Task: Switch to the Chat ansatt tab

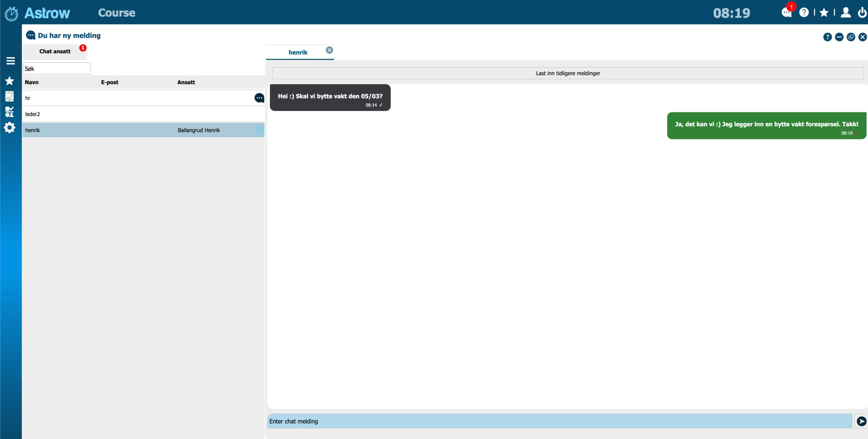Action: point(55,52)
